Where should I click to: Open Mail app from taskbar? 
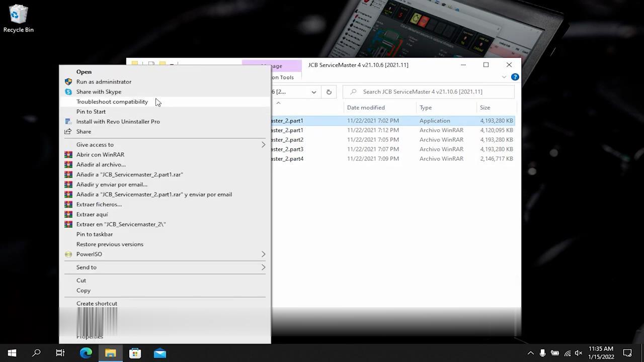click(160, 353)
